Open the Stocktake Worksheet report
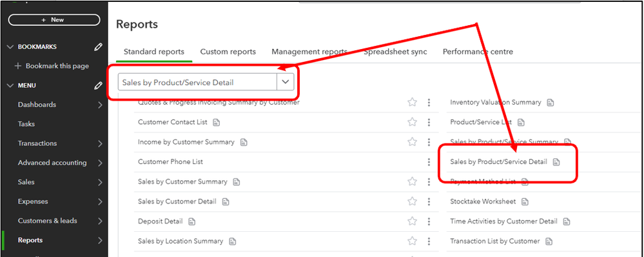 [x=483, y=201]
